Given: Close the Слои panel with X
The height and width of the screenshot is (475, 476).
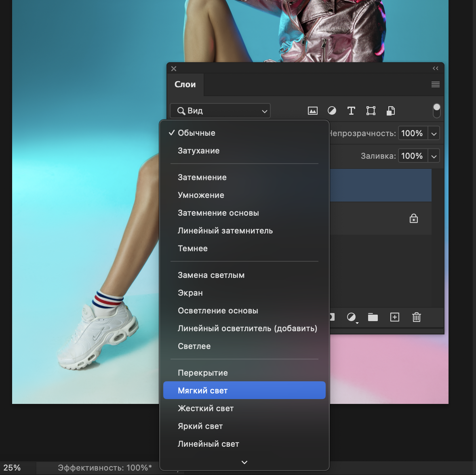Looking at the screenshot, I should pyautogui.click(x=174, y=69).
